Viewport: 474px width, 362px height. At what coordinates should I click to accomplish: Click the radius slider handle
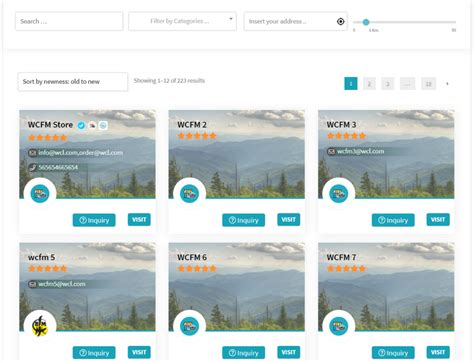pos(366,22)
